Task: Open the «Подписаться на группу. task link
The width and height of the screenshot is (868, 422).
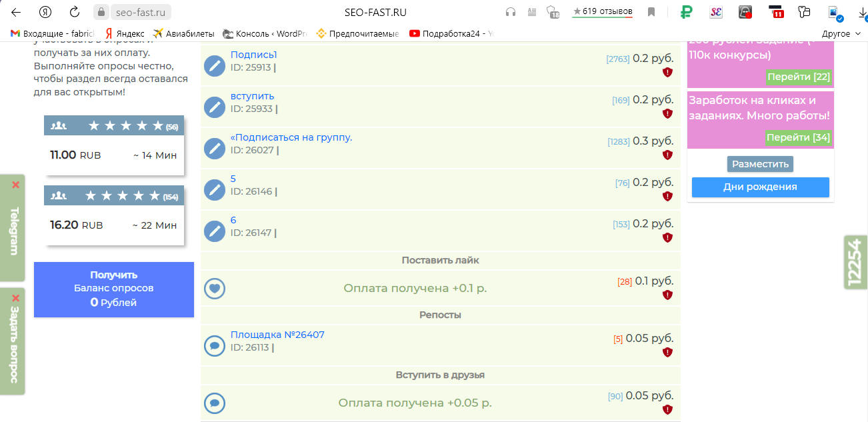Action: pyautogui.click(x=291, y=137)
